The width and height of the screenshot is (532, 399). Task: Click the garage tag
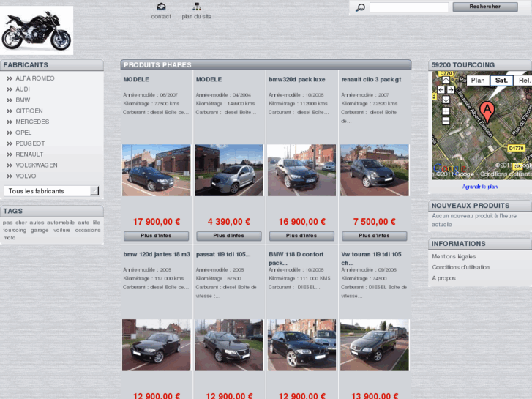[40, 230]
